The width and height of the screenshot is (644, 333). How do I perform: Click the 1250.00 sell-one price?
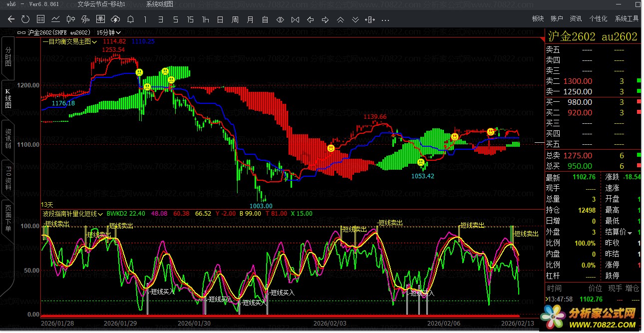[578, 92]
